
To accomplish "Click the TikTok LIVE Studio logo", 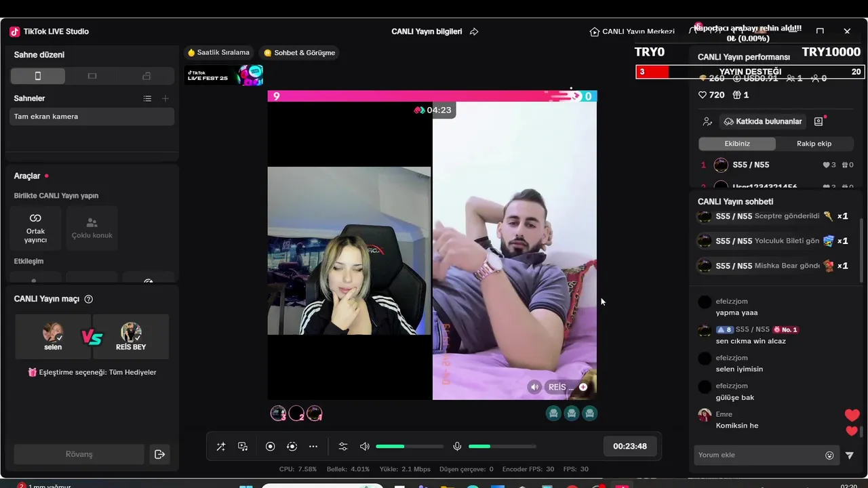I will tap(15, 31).
